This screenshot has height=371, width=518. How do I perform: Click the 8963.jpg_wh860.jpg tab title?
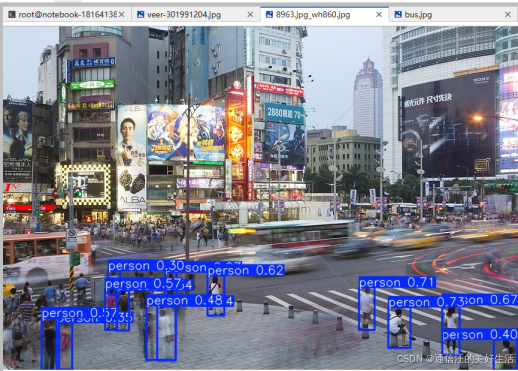[313, 15]
